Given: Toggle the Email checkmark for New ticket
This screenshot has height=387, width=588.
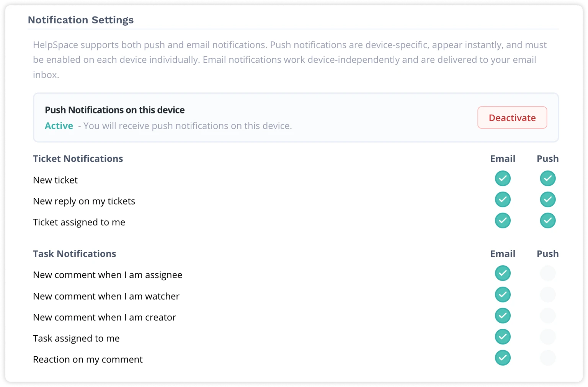Looking at the screenshot, I should [x=503, y=178].
